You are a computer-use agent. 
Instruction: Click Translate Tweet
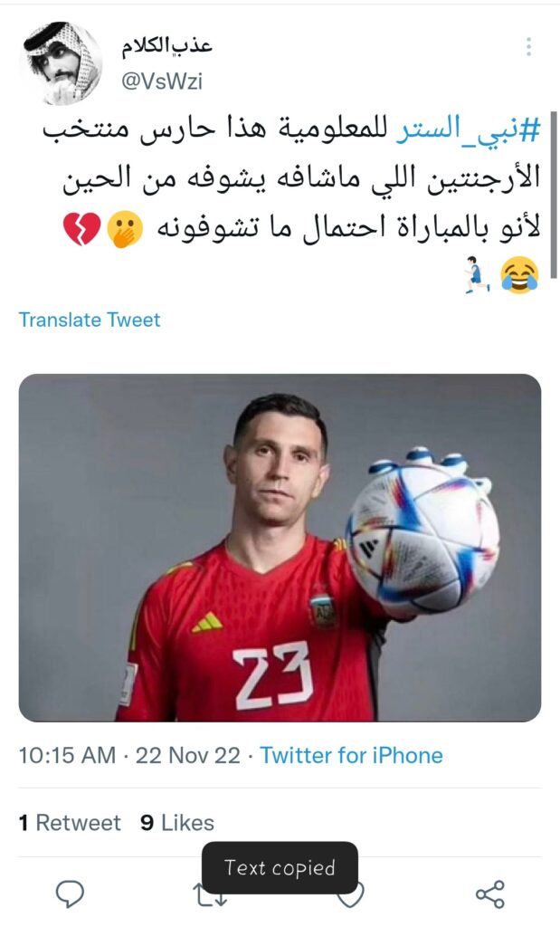90,320
